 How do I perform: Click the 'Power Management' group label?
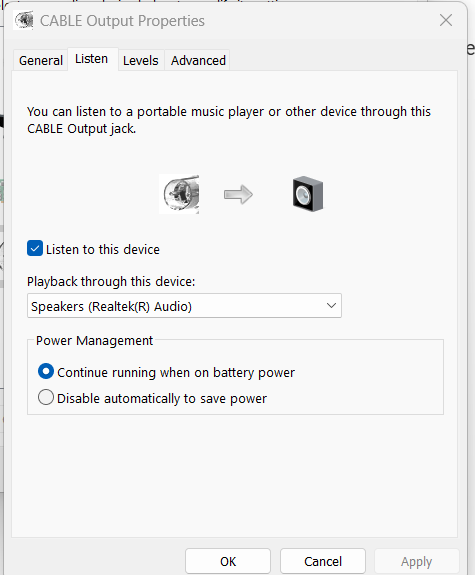pos(94,341)
